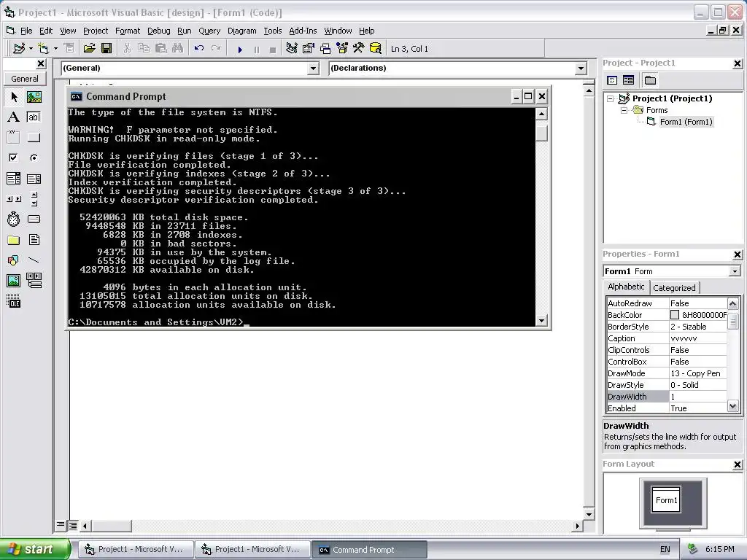Open the Diagram menu
Image resolution: width=747 pixels, height=560 pixels.
tap(241, 31)
